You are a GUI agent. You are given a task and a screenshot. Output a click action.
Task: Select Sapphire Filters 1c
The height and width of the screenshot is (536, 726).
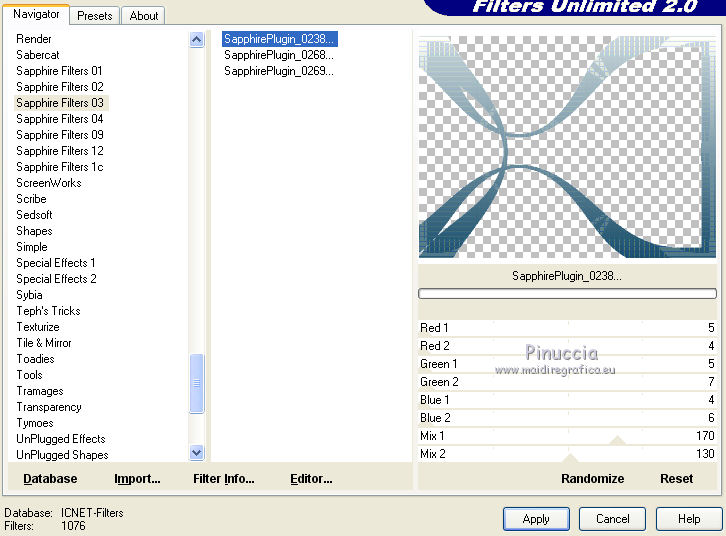coord(59,167)
